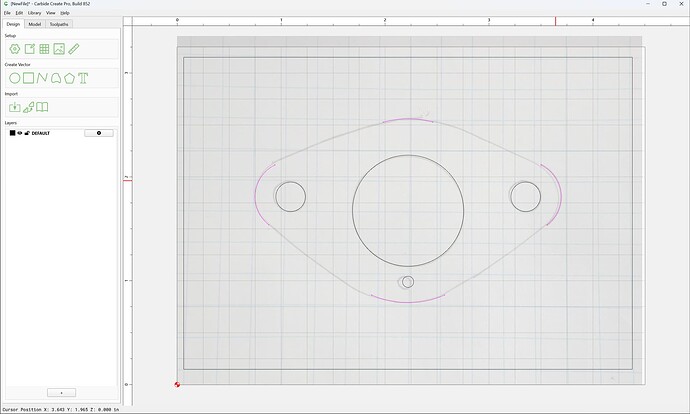The image size is (690, 414).
Task: Open Job Setup gear icon
Action: click(x=15, y=49)
